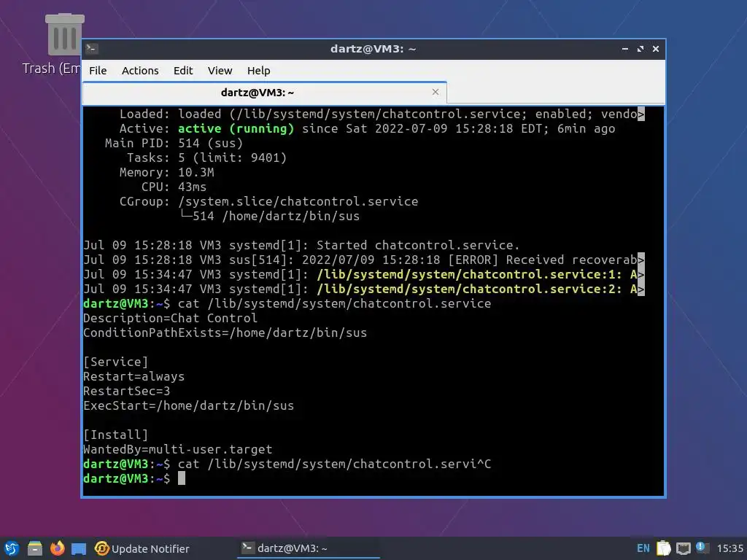747x560 pixels.
Task: Click 'ConditionPathExists=/home/dartz/bin/sus' line
Action: click(225, 332)
